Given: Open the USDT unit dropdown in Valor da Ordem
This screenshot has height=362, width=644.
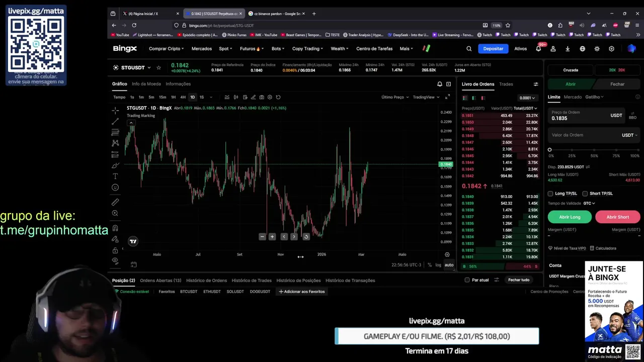Looking at the screenshot, I should [x=629, y=135].
